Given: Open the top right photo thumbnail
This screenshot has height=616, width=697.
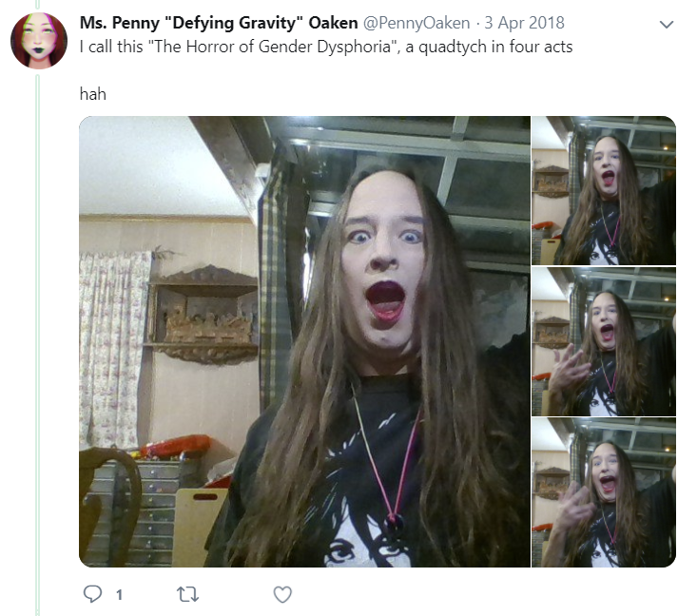Looking at the screenshot, I should 604,190.
